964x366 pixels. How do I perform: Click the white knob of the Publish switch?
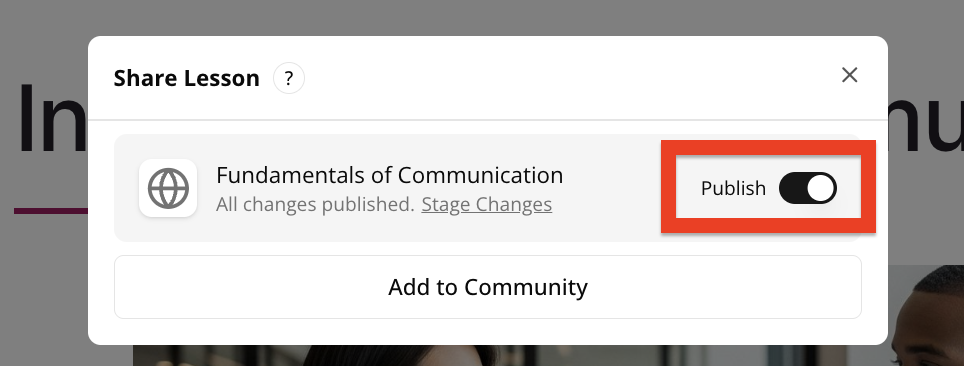click(x=821, y=188)
